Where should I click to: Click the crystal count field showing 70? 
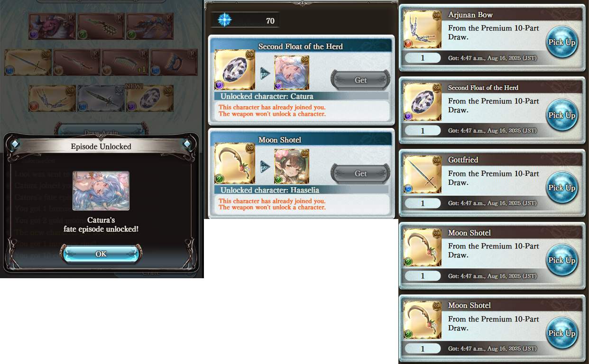tap(245, 20)
